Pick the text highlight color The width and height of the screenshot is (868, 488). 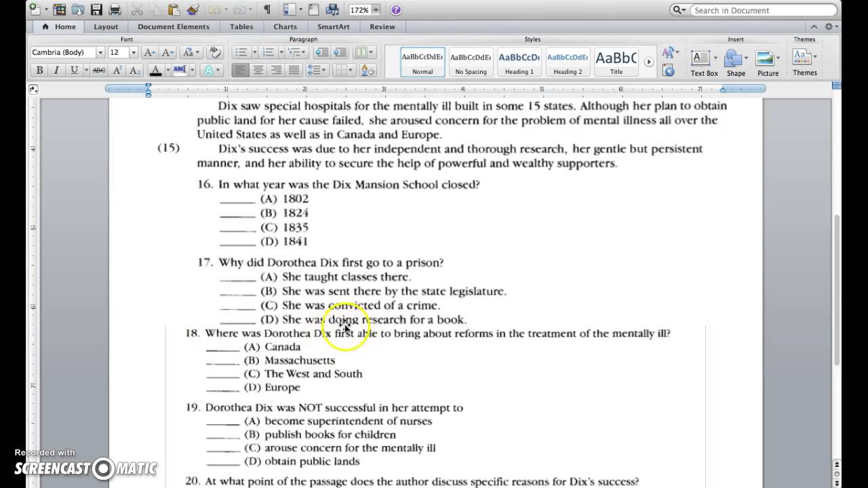coord(180,70)
